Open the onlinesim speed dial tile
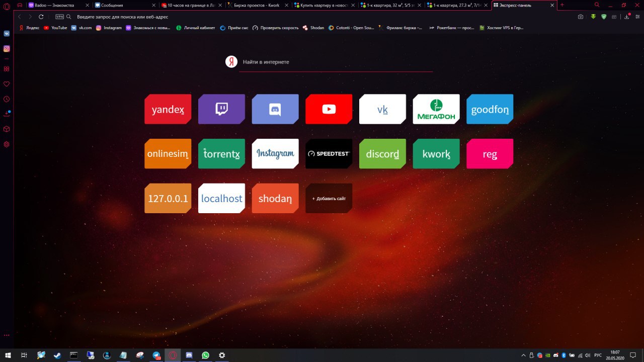The image size is (644, 362). pyautogui.click(x=168, y=154)
